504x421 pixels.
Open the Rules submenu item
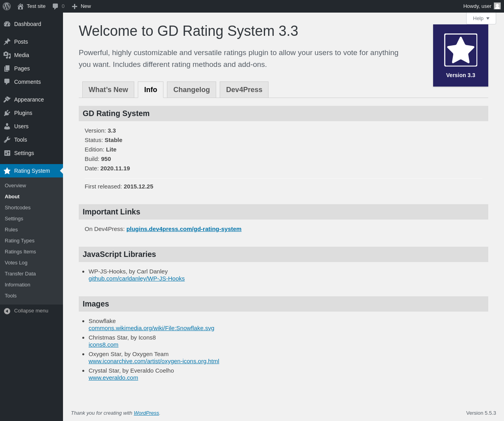(x=11, y=230)
